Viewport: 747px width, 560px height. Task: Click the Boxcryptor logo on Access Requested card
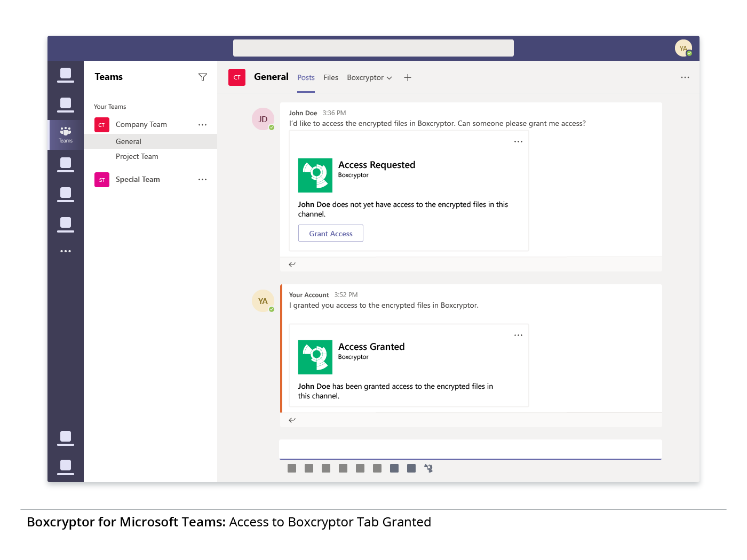[x=315, y=175]
